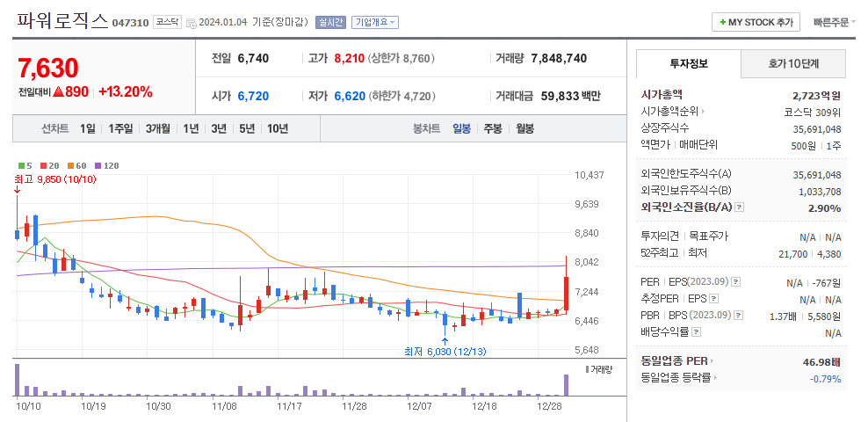Select the 일봉 candlestick chart
Screen dimensions: 868x422
pyautogui.click(x=462, y=128)
